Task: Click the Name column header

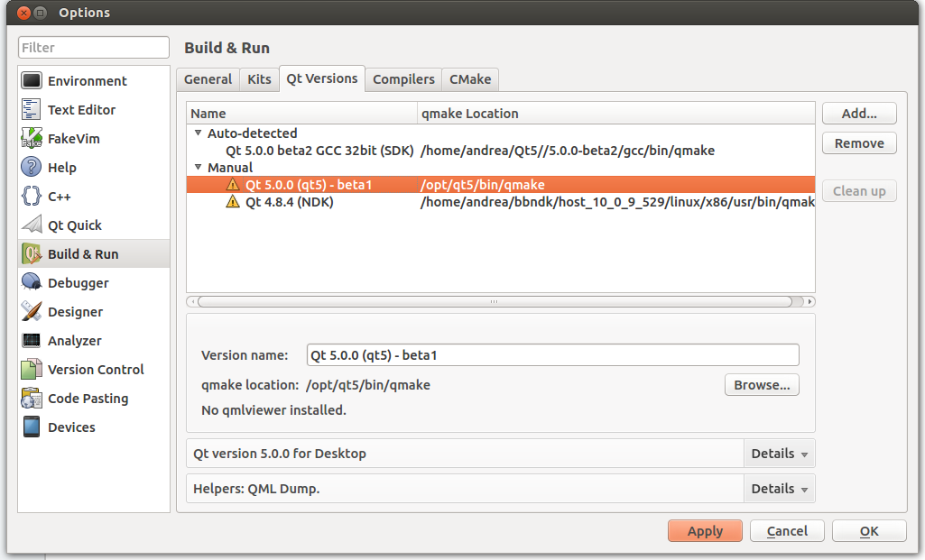Action: pos(302,114)
